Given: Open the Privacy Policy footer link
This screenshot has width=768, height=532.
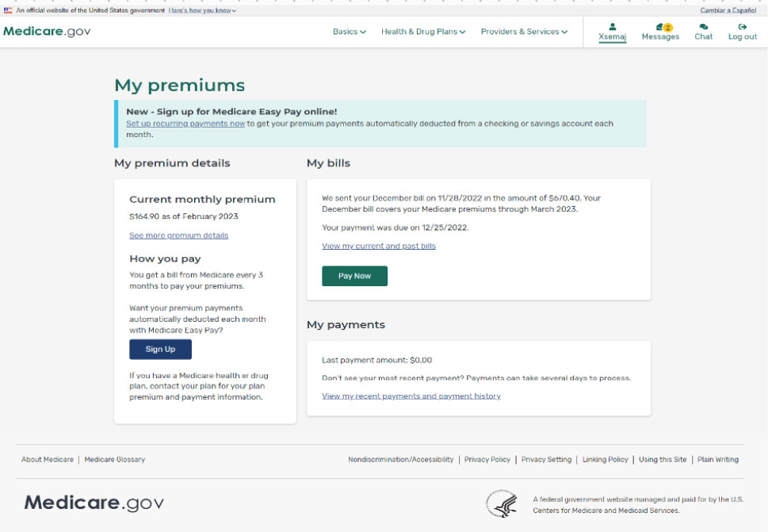Looking at the screenshot, I should [487, 460].
